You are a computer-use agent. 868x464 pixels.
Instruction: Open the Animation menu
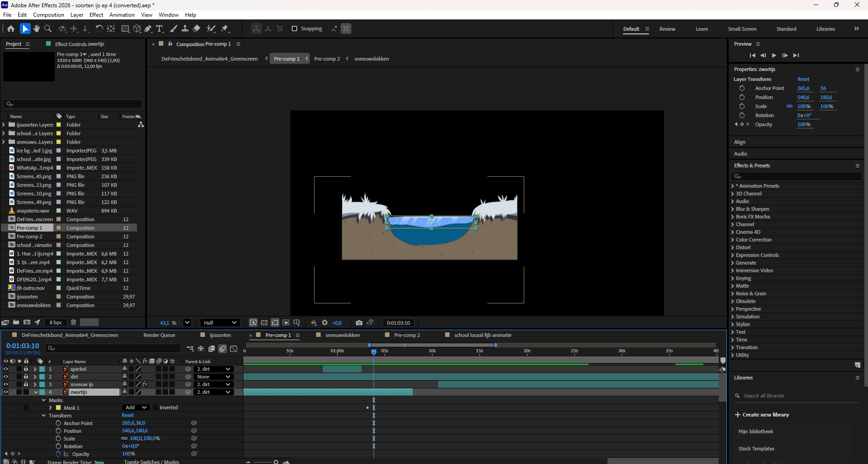coord(122,15)
